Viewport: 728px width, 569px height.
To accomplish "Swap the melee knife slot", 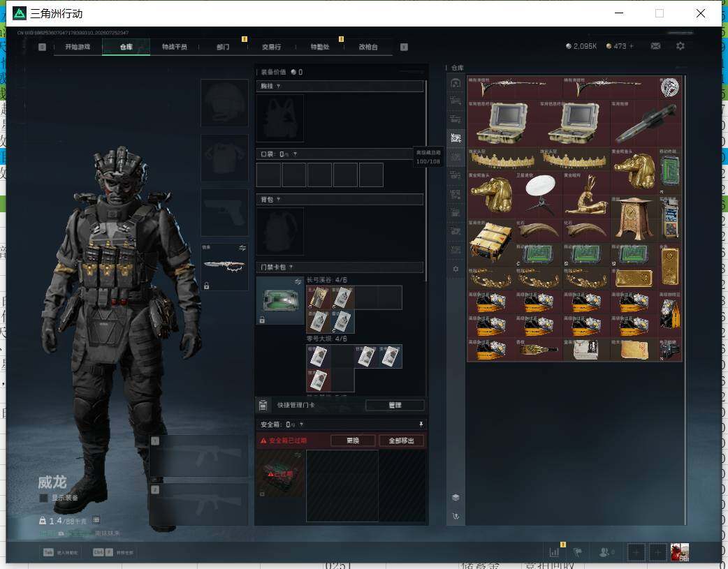I will click(x=242, y=248).
